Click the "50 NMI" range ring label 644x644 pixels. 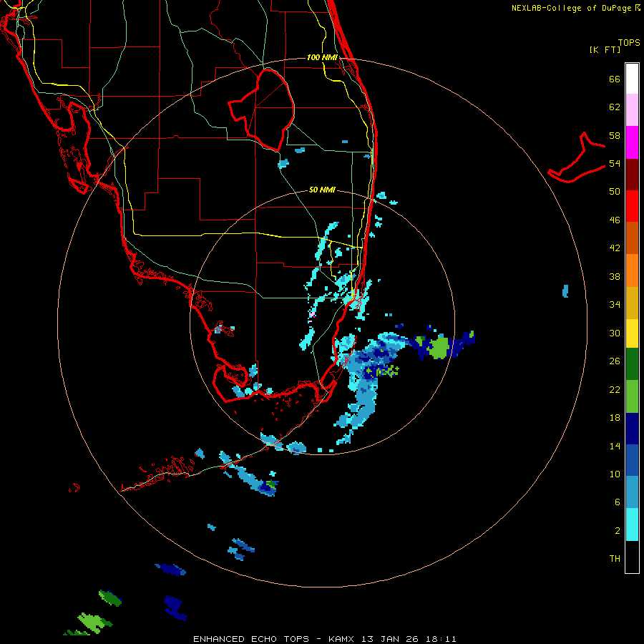coord(321,190)
